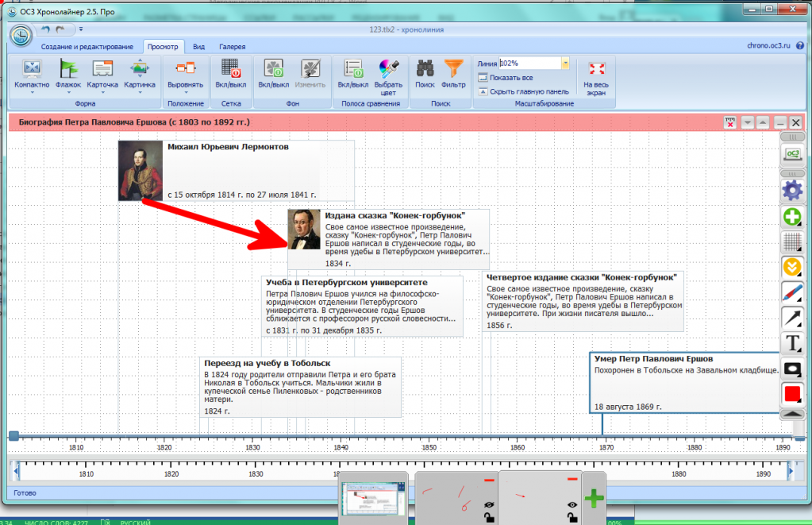Open the gear settings in sidebar
This screenshot has width=812, height=525.
792,191
